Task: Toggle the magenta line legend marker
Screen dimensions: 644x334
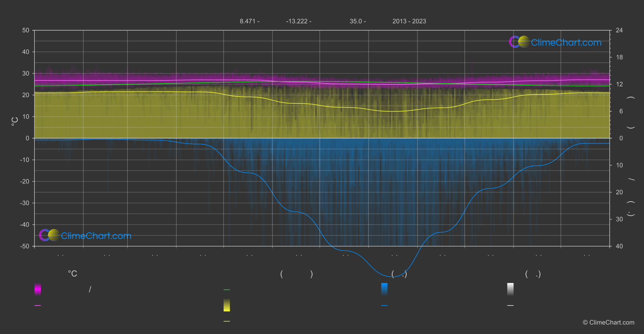Action: [x=38, y=306]
